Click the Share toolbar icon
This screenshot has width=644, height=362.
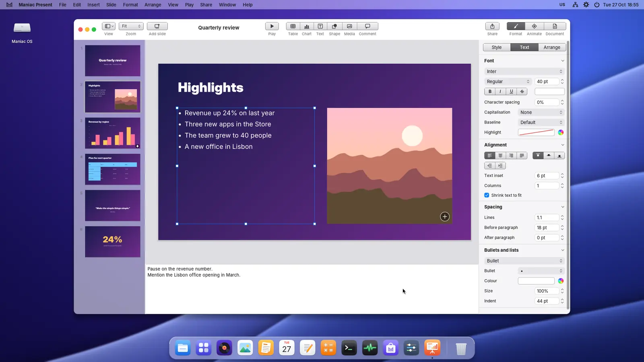(492, 26)
